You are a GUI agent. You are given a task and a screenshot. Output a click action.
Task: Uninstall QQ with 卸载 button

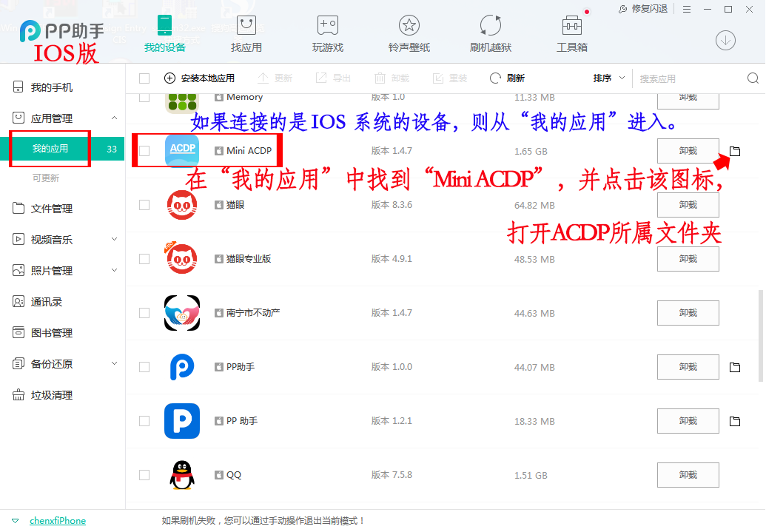coord(688,475)
